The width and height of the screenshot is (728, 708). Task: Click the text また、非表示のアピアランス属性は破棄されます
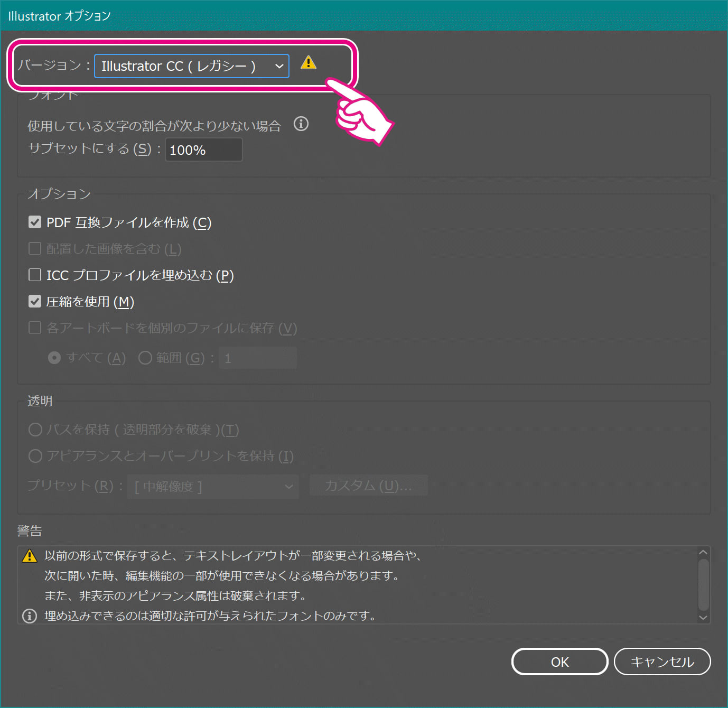pyautogui.click(x=175, y=596)
